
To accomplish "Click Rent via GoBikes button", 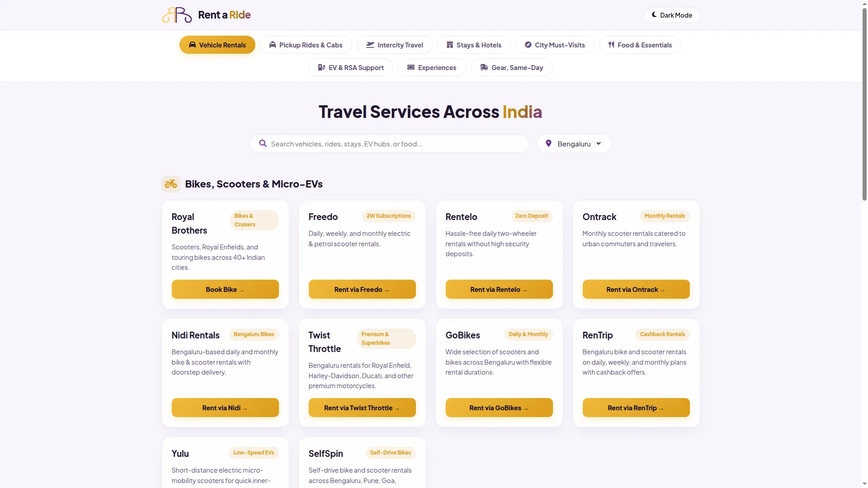I will (x=499, y=408).
